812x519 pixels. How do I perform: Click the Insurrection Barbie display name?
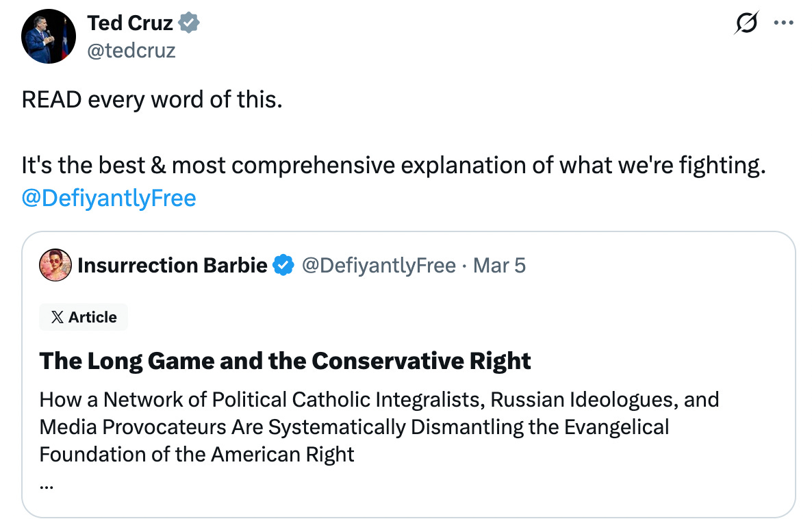tap(173, 265)
